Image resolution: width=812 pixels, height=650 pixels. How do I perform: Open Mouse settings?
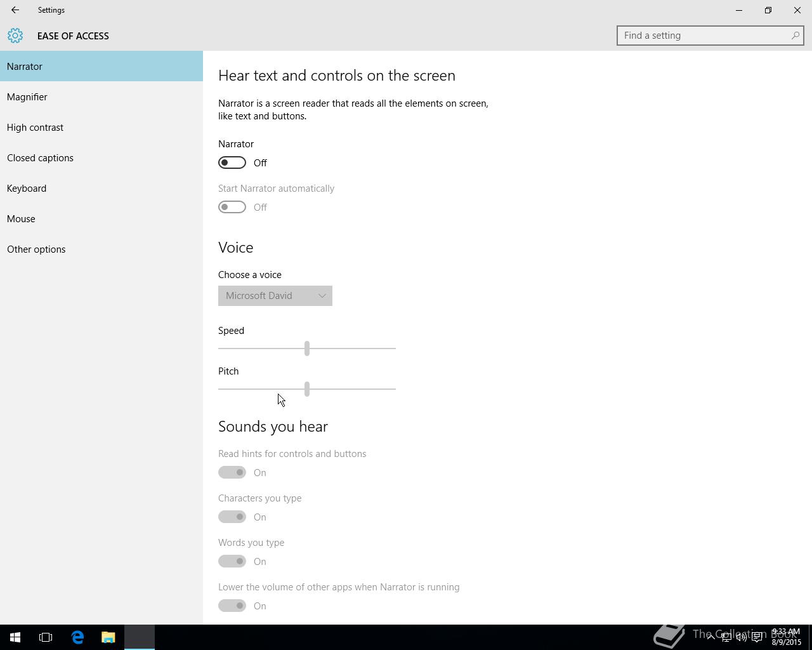[x=101, y=218]
